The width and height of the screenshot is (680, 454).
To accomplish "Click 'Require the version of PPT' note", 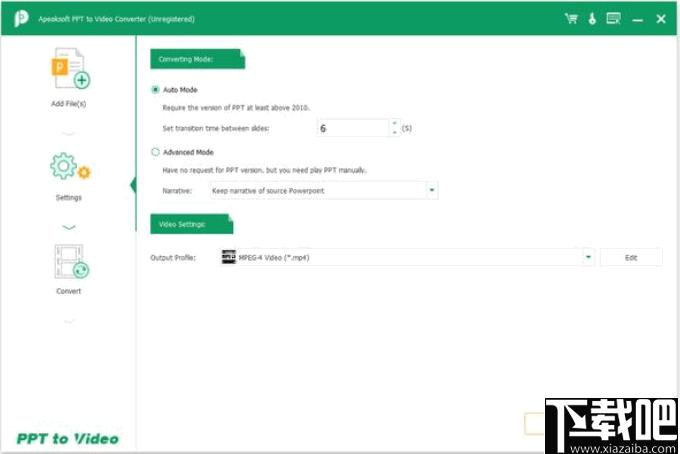I will point(236,108).
